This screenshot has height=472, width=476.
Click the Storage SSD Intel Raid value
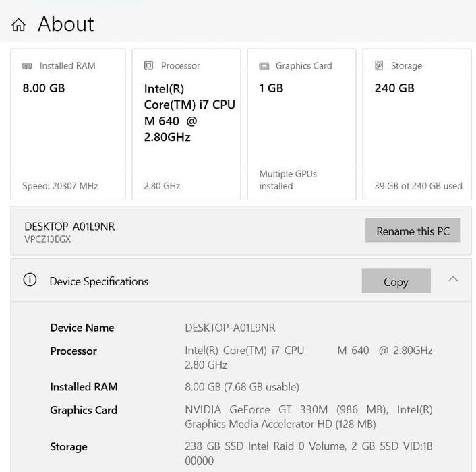point(308,446)
